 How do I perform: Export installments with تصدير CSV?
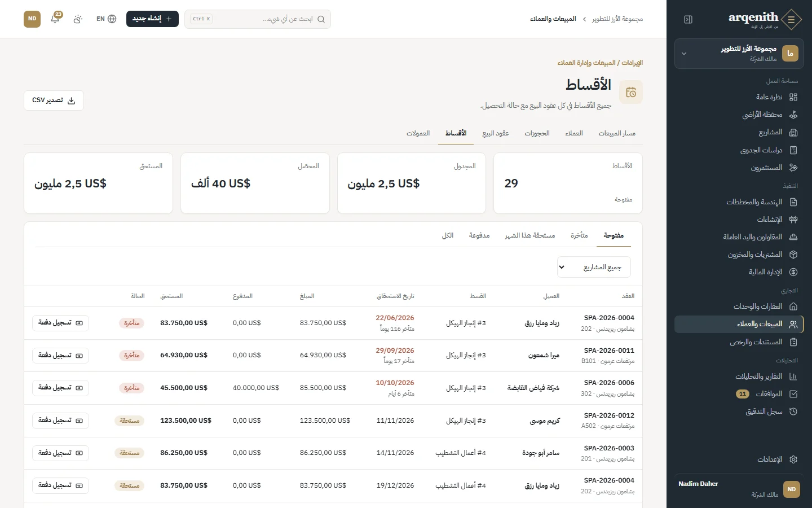click(x=54, y=100)
